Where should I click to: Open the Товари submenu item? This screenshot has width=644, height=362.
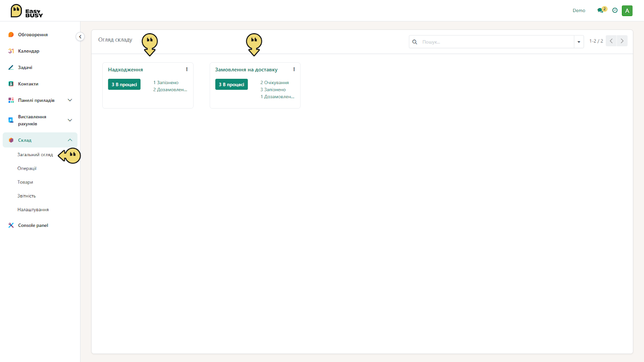(x=25, y=182)
